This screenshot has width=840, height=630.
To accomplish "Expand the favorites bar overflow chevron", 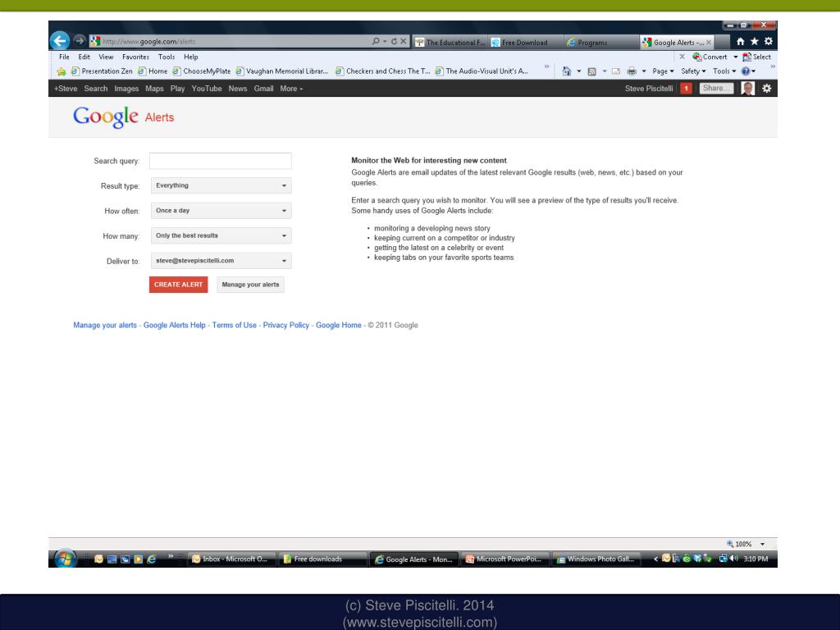I will 546,66.
